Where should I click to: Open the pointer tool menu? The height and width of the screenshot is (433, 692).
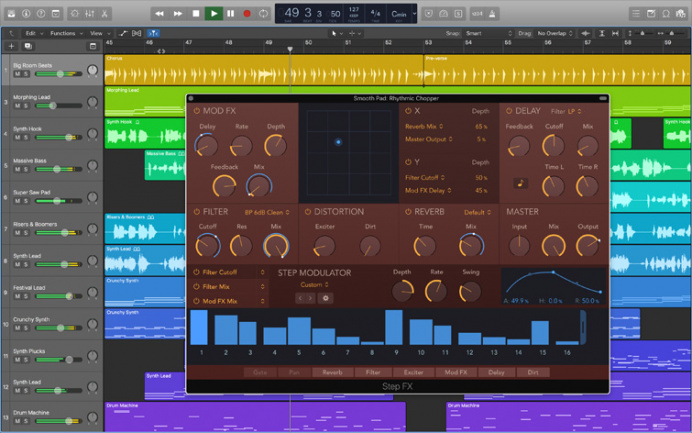point(337,33)
